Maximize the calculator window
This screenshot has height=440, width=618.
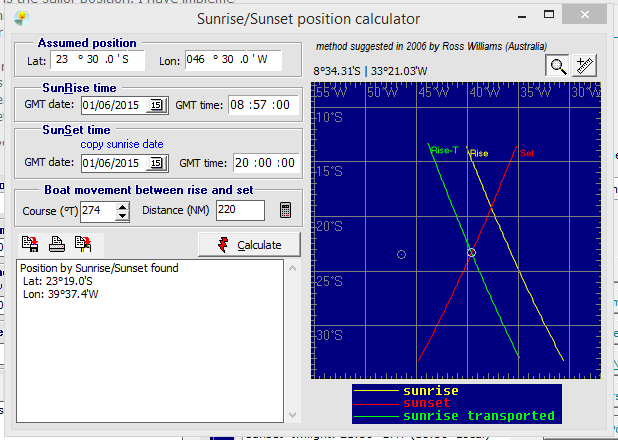[549, 15]
